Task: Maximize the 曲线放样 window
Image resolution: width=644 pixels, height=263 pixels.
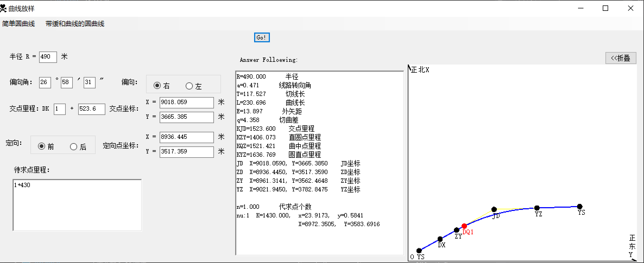Action: pyautogui.click(x=605, y=8)
